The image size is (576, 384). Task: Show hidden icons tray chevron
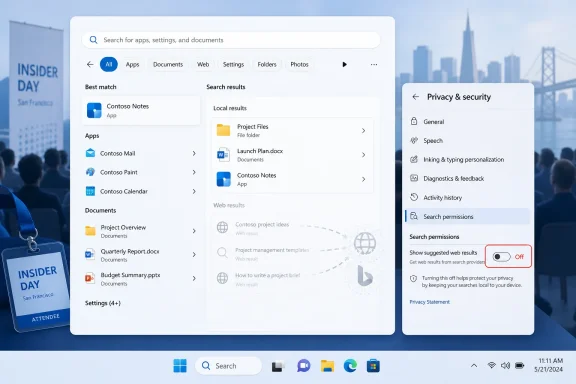(x=474, y=366)
